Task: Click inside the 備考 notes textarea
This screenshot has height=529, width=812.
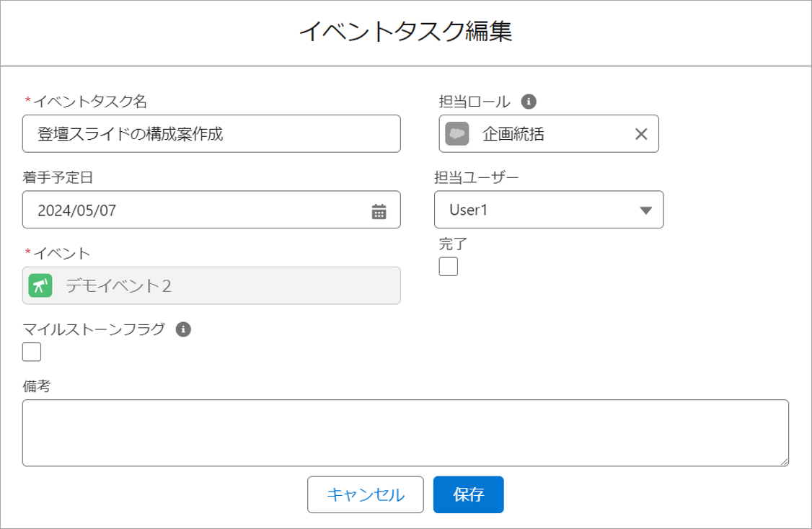Action: pos(405,433)
